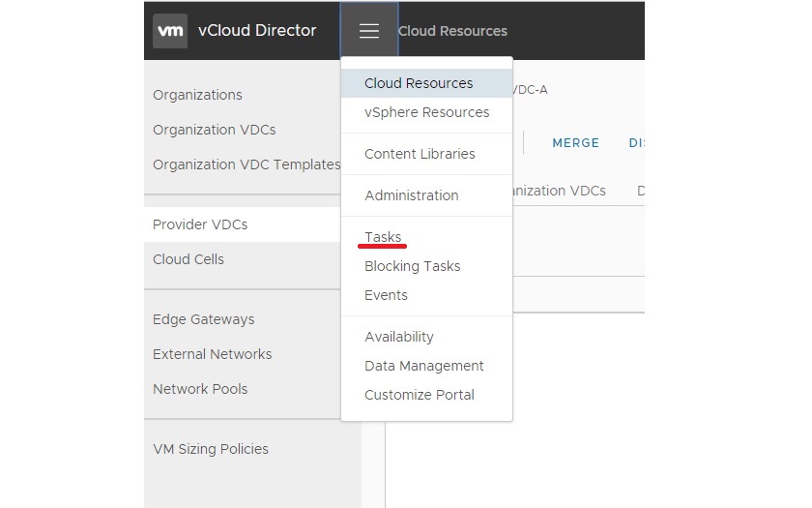Click vCloud Director title text
The height and width of the screenshot is (508, 812).
pos(257,31)
